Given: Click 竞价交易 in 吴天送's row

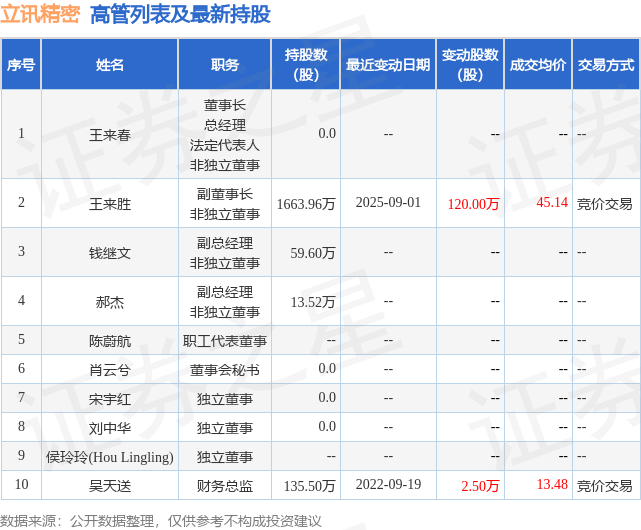Looking at the screenshot, I should click(605, 486).
